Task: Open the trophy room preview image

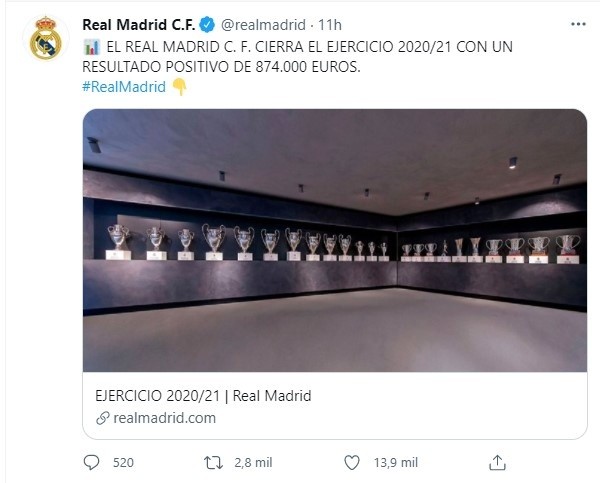Action: pyautogui.click(x=335, y=240)
